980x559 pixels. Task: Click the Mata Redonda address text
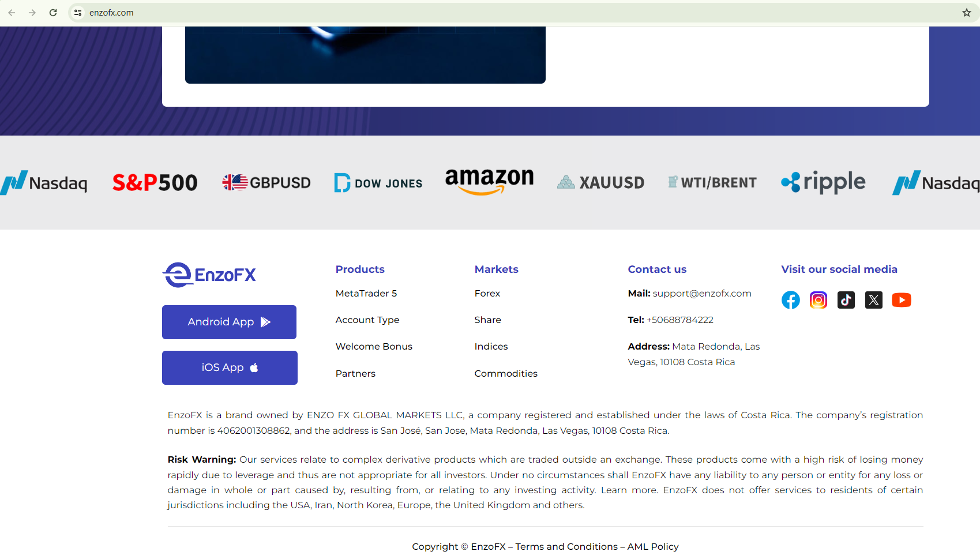[x=694, y=354]
